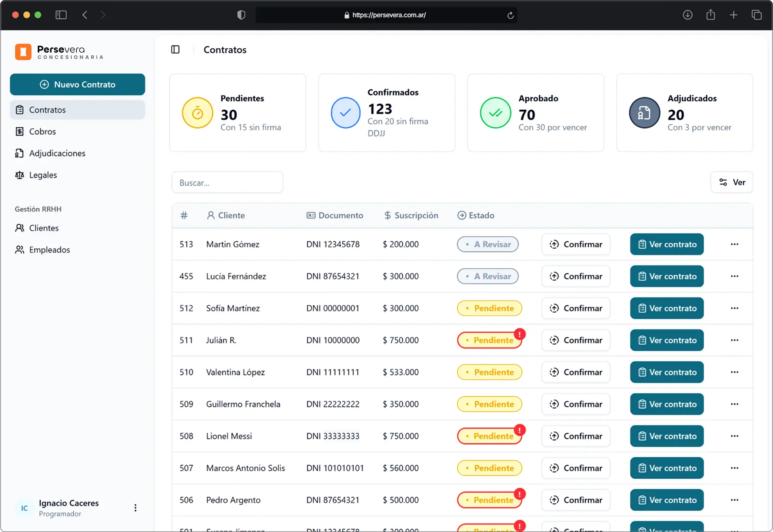Click the browser privacy shield icon
This screenshot has width=773, height=532.
pos(241,15)
